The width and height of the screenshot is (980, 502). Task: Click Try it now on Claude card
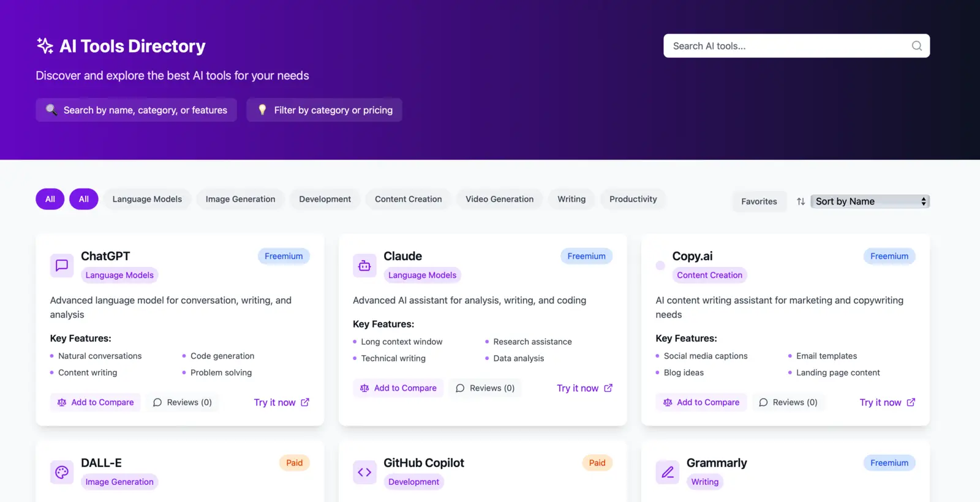tap(584, 388)
